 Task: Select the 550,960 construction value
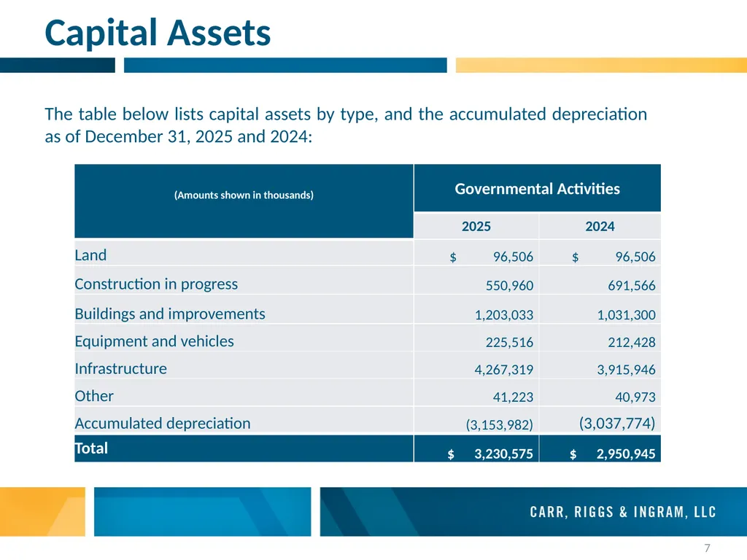click(x=509, y=286)
